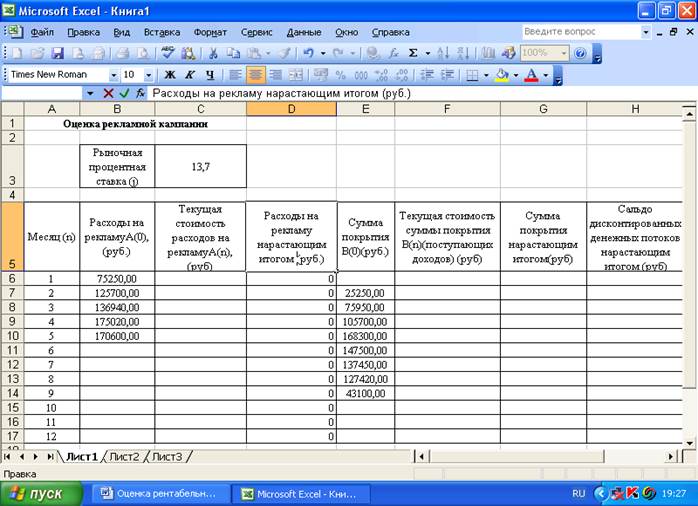Click the RU language indicator
Screen dimensions: 698x506
click(578, 494)
